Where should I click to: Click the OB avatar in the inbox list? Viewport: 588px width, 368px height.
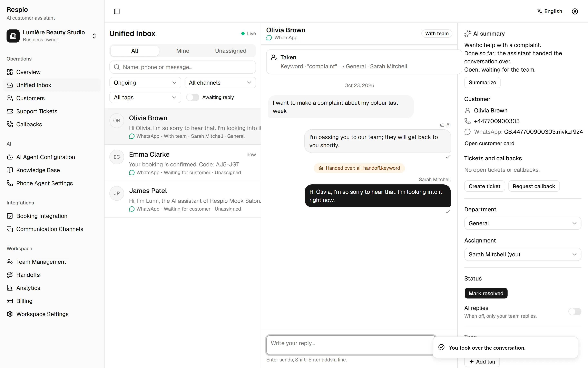pos(117,120)
